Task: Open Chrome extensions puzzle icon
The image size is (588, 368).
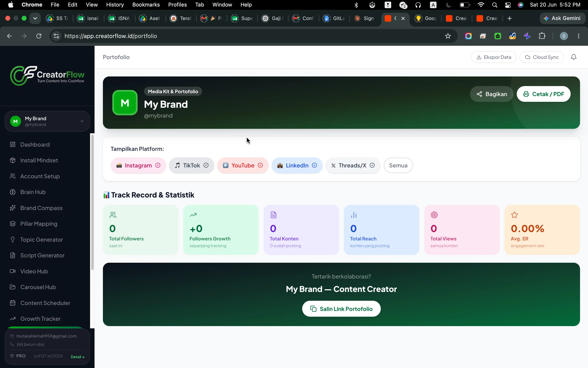Action: [542, 36]
